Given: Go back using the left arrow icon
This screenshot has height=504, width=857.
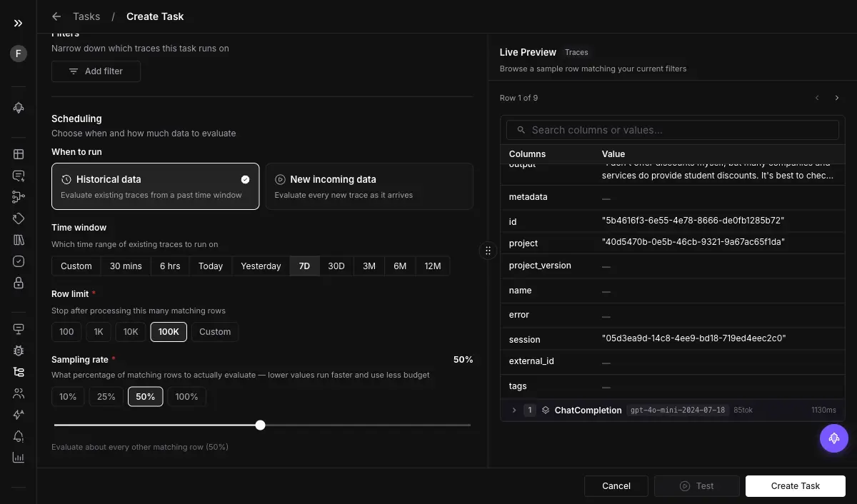Looking at the screenshot, I should click(56, 16).
